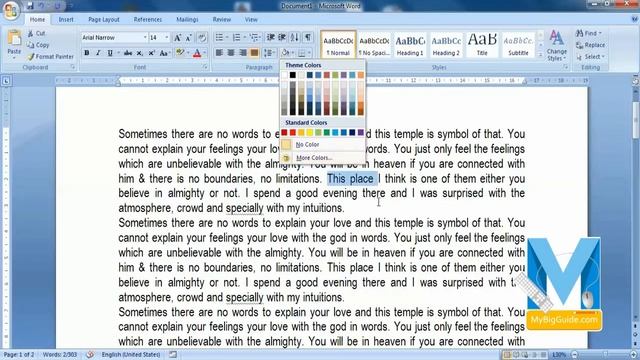The width and height of the screenshot is (640, 360).
Task: Pick black theme color swatch
Action: coord(293,75)
